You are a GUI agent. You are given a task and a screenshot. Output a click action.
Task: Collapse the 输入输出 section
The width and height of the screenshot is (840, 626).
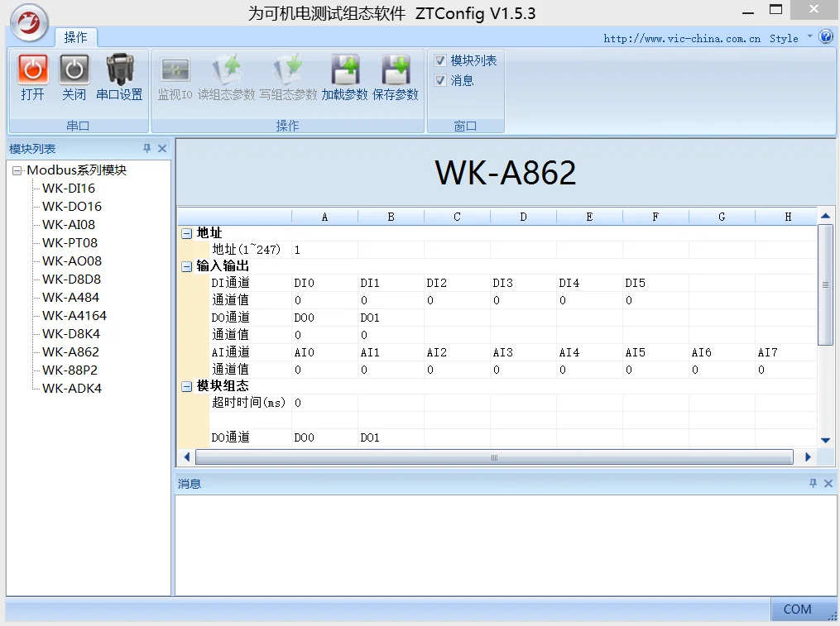pos(186,266)
